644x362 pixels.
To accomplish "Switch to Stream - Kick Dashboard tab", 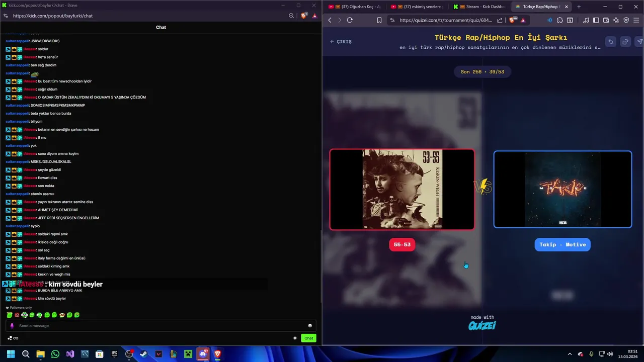I will [x=479, y=7].
